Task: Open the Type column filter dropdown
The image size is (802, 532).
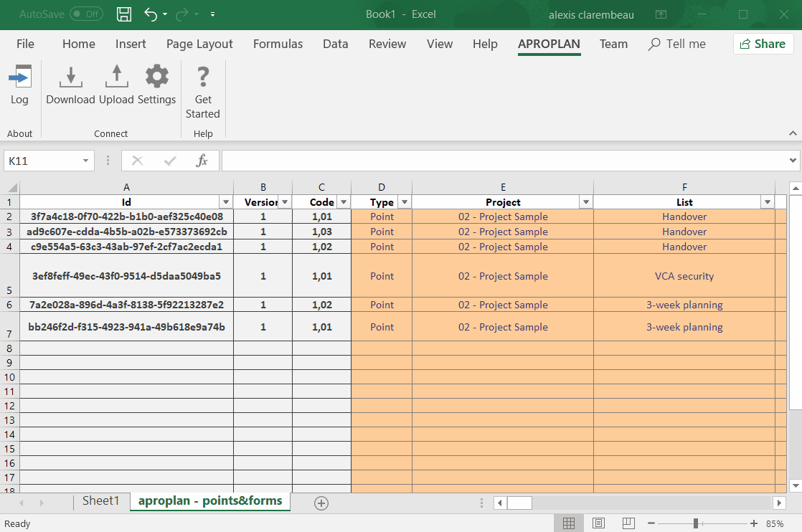Action: click(405, 202)
